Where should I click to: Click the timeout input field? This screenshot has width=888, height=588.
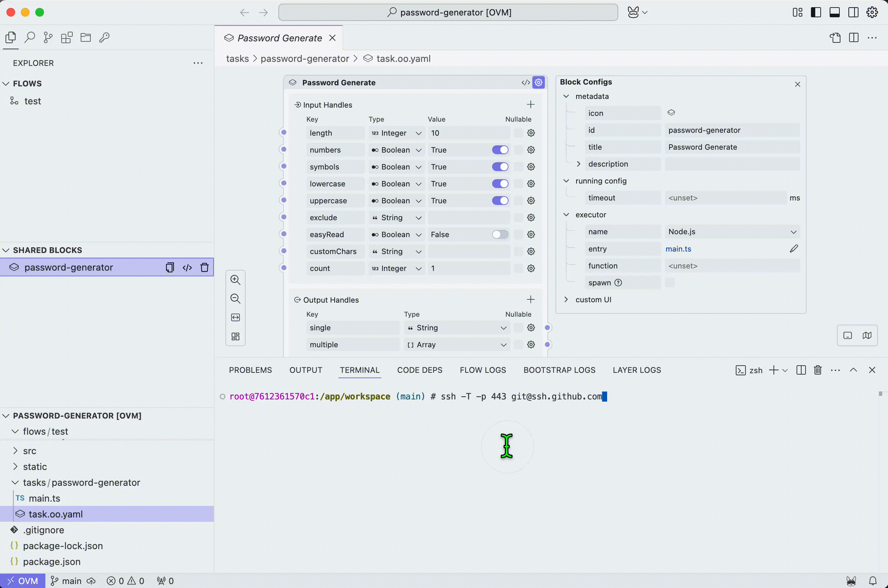(725, 198)
